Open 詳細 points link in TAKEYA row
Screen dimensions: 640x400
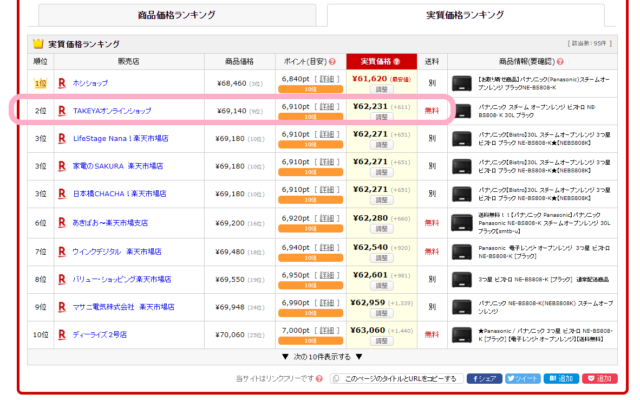(x=327, y=107)
